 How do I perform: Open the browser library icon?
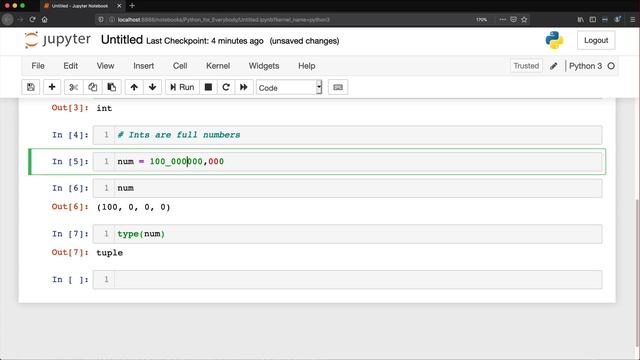[580, 19]
